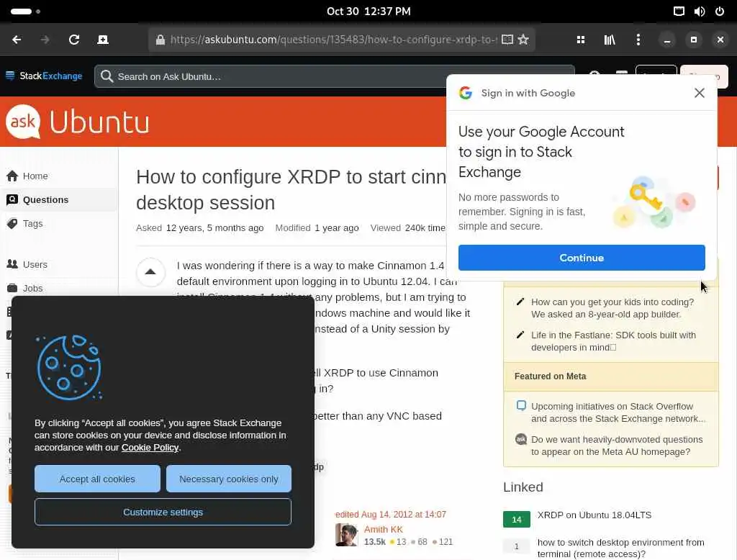Image resolution: width=737 pixels, height=560 pixels.
Task: Go back to the previous page
Action: coord(17,40)
